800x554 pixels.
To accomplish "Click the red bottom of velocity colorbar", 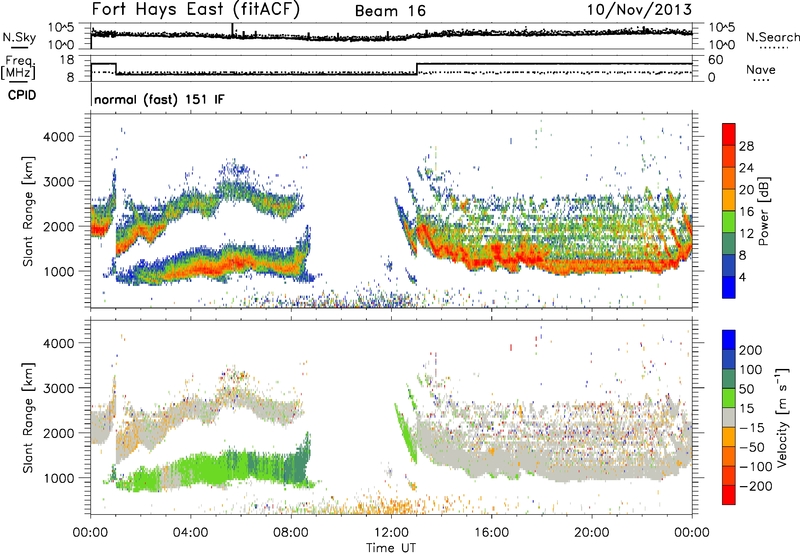I will (729, 495).
